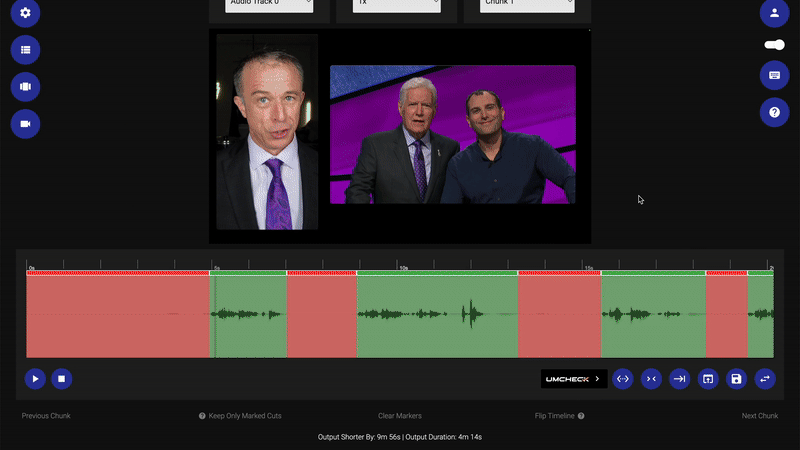Open the settings gear icon
The image size is (800, 450).
25,12
